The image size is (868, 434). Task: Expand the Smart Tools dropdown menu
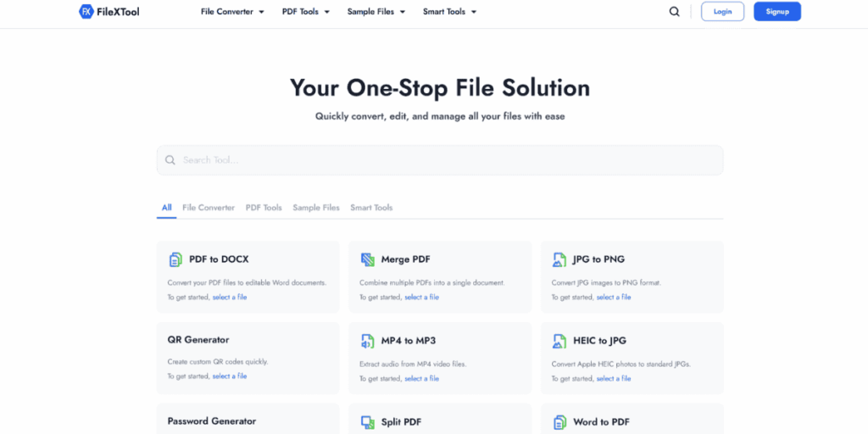point(449,12)
